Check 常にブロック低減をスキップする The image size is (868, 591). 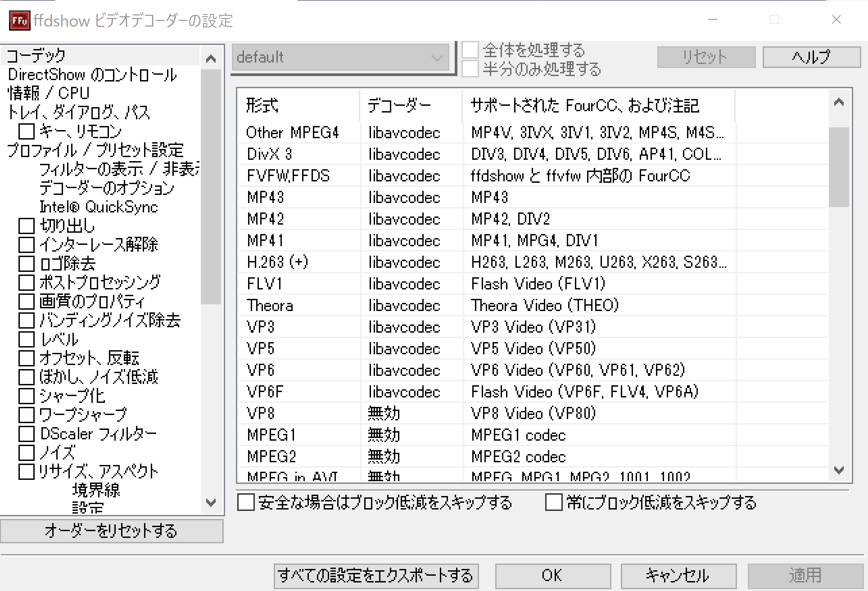click(x=554, y=502)
